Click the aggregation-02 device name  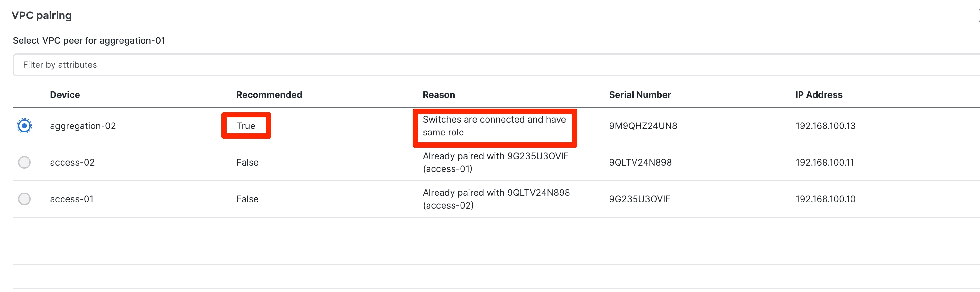(x=83, y=126)
